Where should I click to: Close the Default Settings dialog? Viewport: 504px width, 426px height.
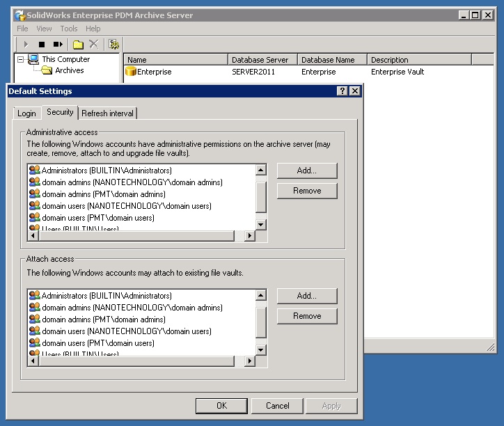click(355, 91)
